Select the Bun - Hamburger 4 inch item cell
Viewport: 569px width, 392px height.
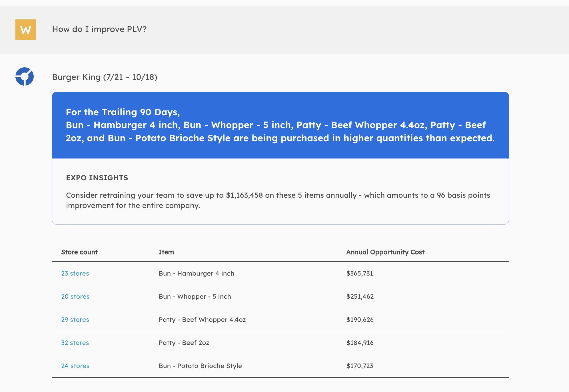point(197,273)
